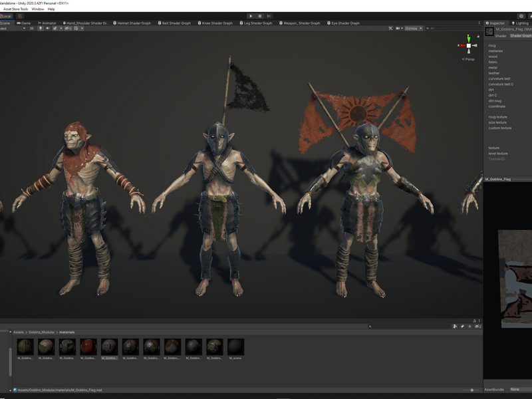This screenshot has width=532, height=399.
Task: Click the red X axis on gizmo
Action: point(462,45)
